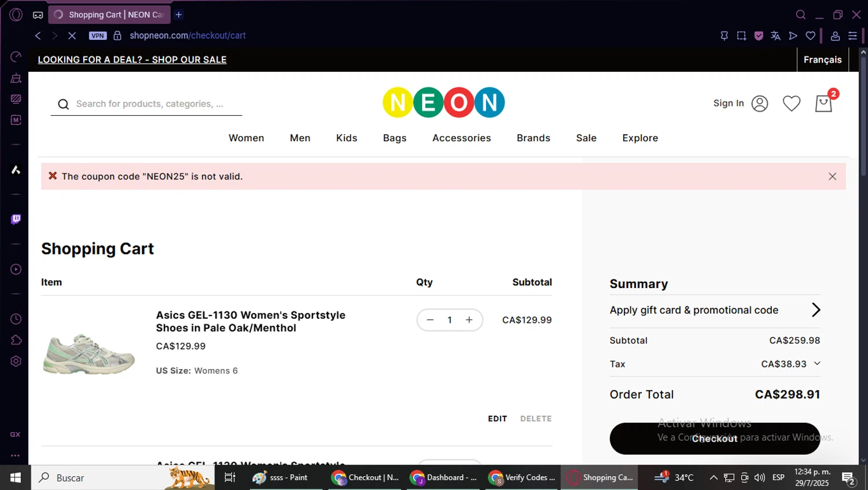Open the Brands menu
Screen dimensions: 868x490
(x=534, y=138)
